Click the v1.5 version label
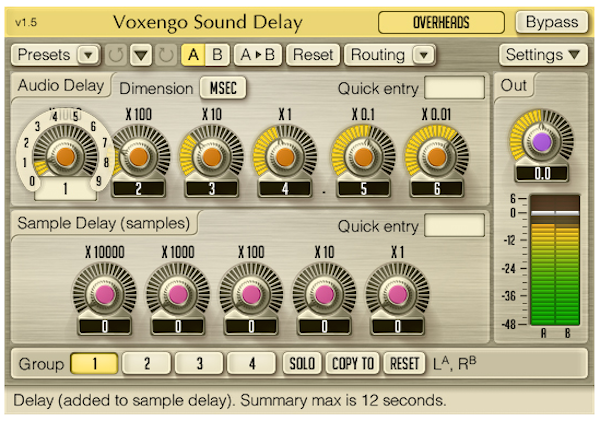 point(26,22)
